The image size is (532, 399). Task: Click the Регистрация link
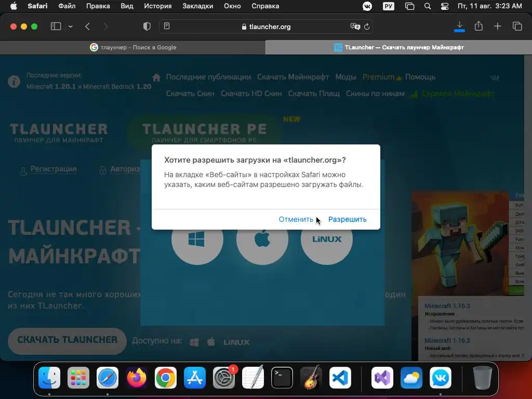point(54,169)
